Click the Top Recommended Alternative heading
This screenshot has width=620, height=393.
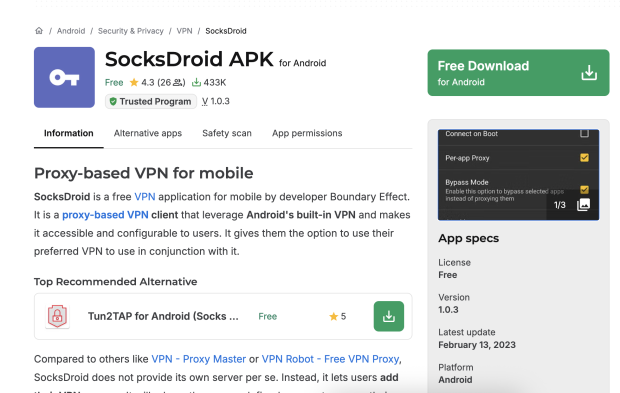tap(115, 282)
